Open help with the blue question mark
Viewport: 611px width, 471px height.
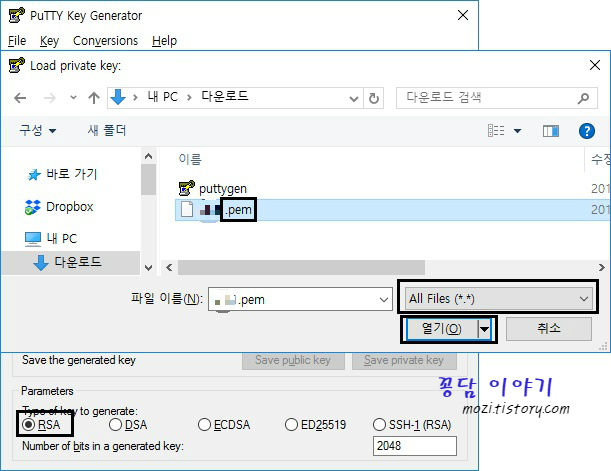coord(586,131)
